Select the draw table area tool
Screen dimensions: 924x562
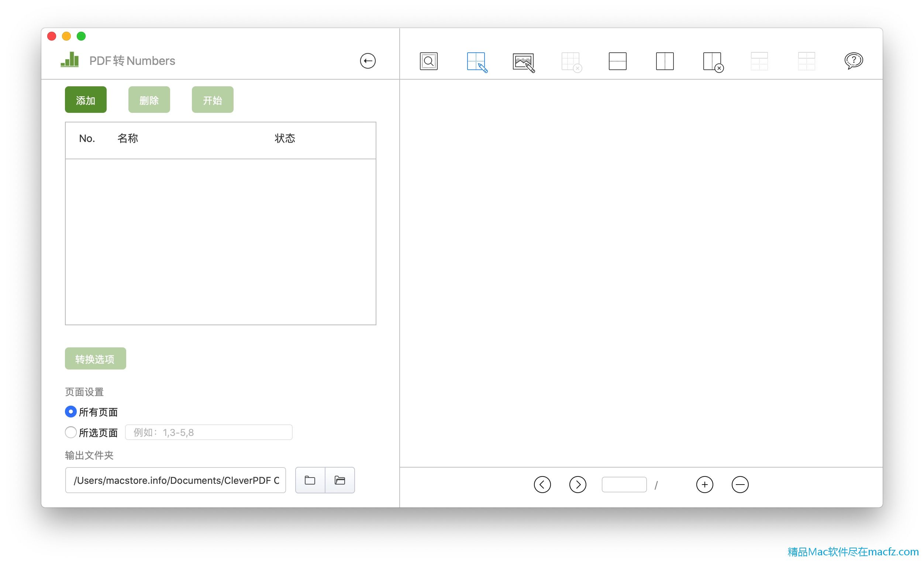[x=477, y=62]
